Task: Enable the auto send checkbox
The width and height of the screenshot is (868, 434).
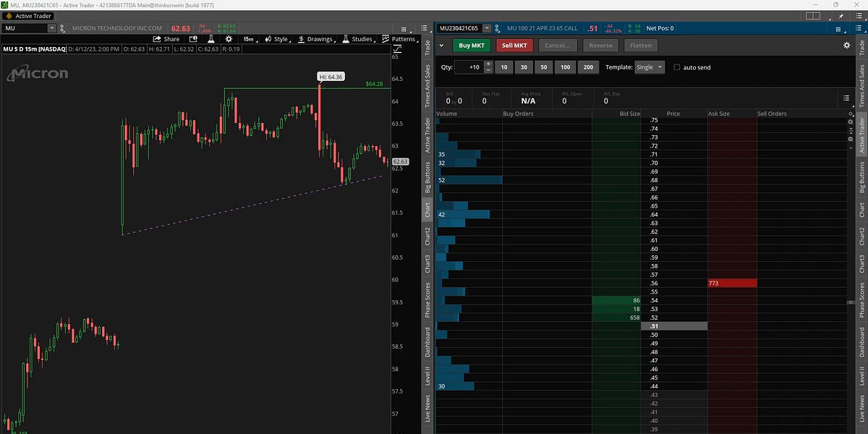Action: 678,67
